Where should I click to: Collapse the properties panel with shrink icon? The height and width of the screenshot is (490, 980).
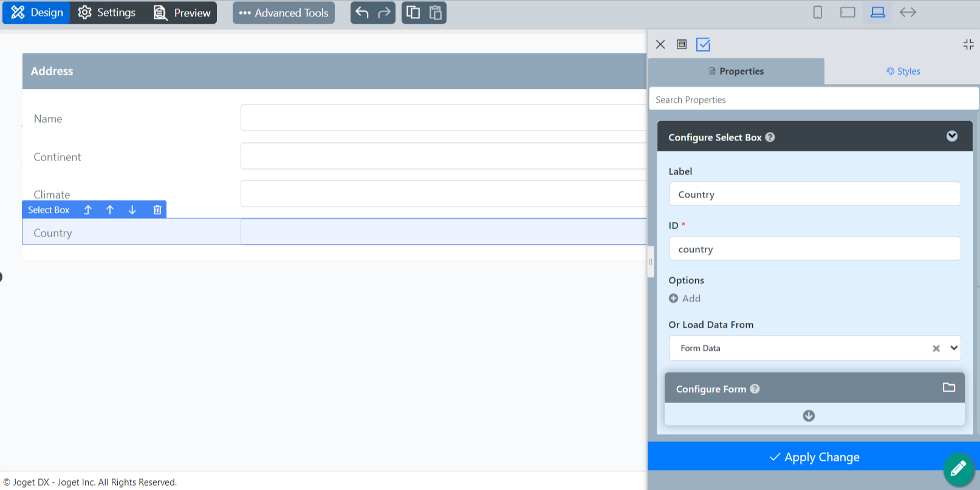(x=968, y=44)
